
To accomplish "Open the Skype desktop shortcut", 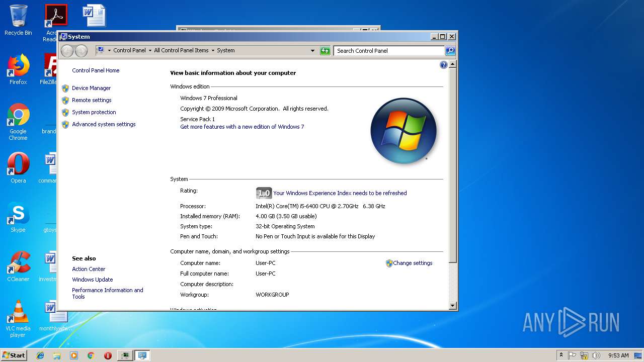I will point(18,217).
